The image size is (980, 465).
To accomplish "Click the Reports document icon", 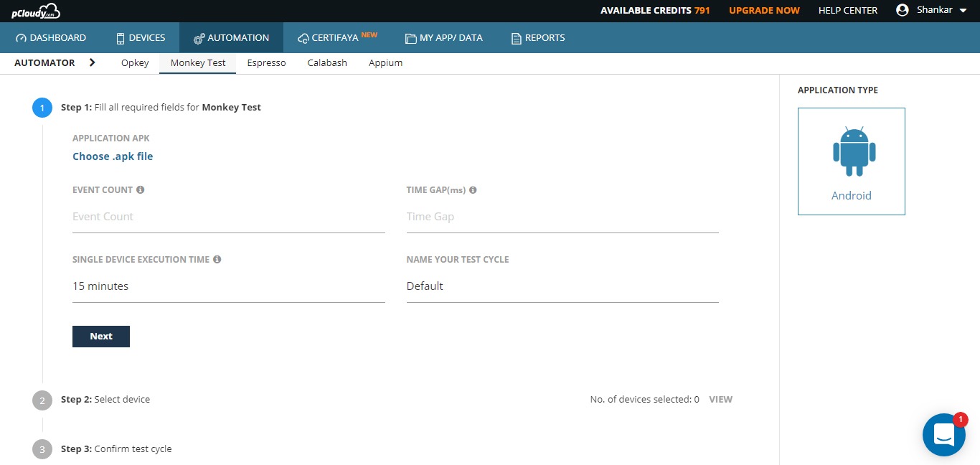I will pyautogui.click(x=516, y=38).
